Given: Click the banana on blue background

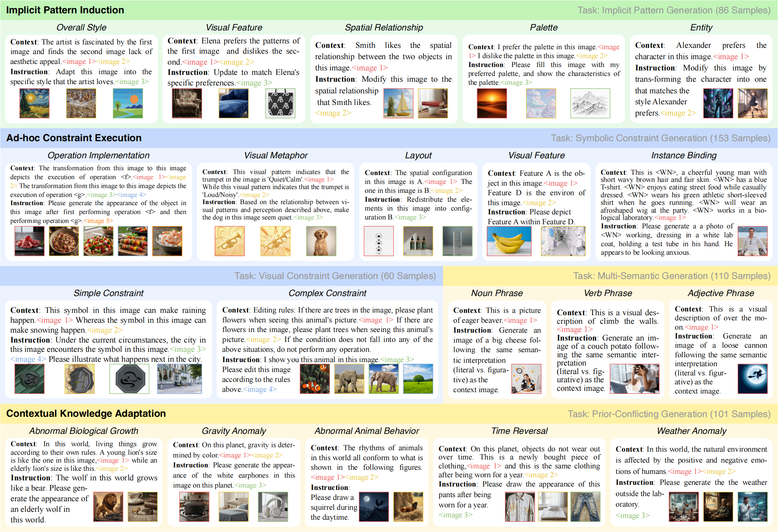Looking at the screenshot, I should (509, 241).
